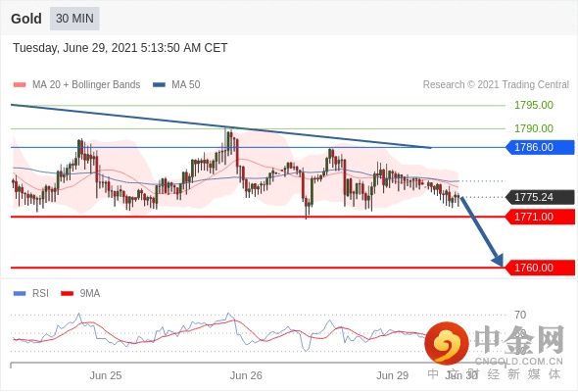Click the 9MA legend red marker
Screen dimensions: 578x392
(67, 294)
